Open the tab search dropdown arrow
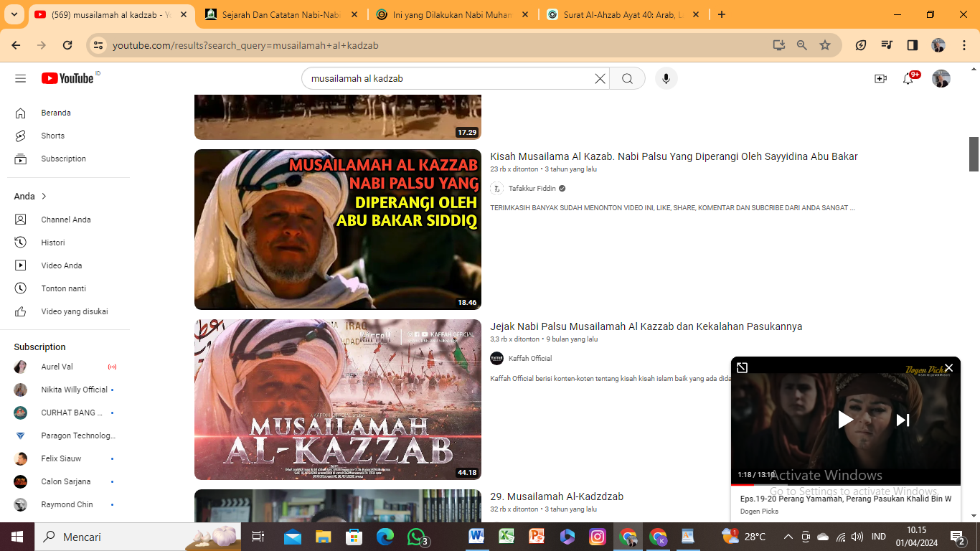This screenshot has height=551, width=980. pos(14,14)
